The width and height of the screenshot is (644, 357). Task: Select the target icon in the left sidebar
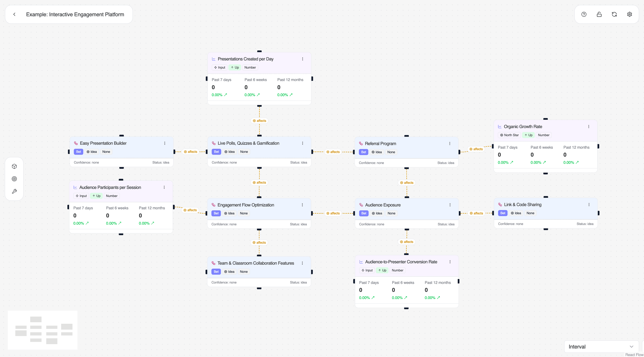point(14,179)
